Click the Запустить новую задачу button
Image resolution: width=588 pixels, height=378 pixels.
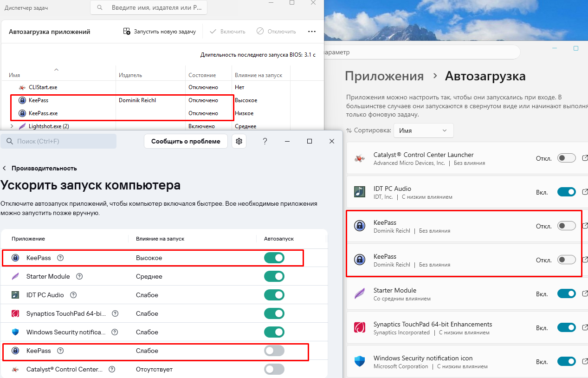click(160, 32)
